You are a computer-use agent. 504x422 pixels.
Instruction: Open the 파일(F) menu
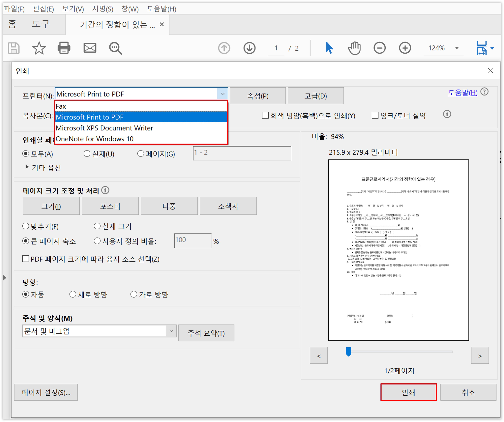pyautogui.click(x=14, y=9)
